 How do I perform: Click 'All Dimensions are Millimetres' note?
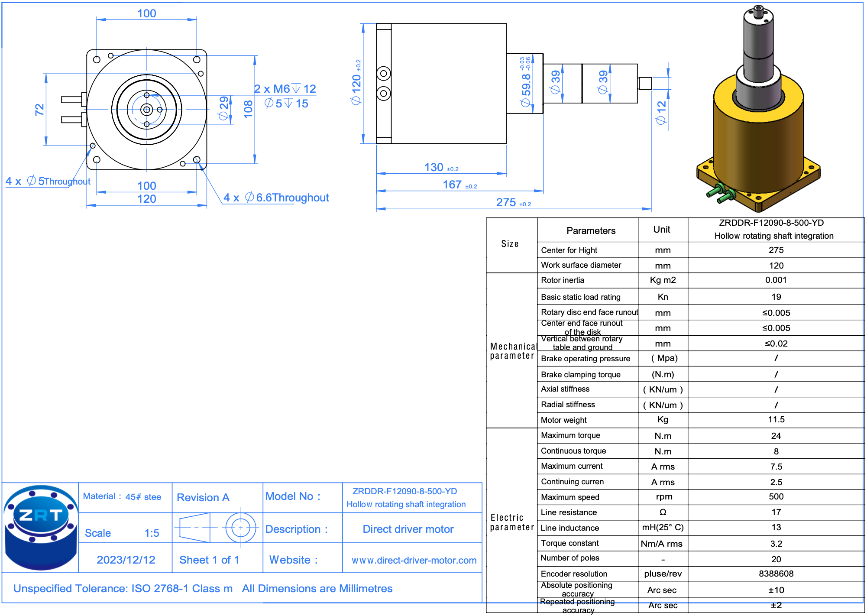coord(317,588)
